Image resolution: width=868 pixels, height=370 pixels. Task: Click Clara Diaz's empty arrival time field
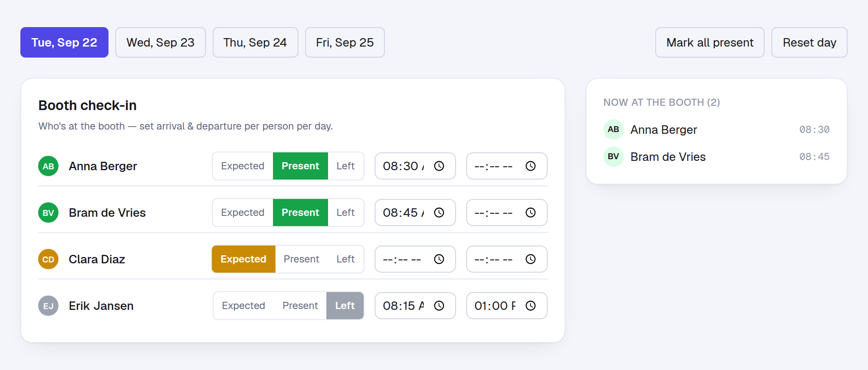pos(415,259)
